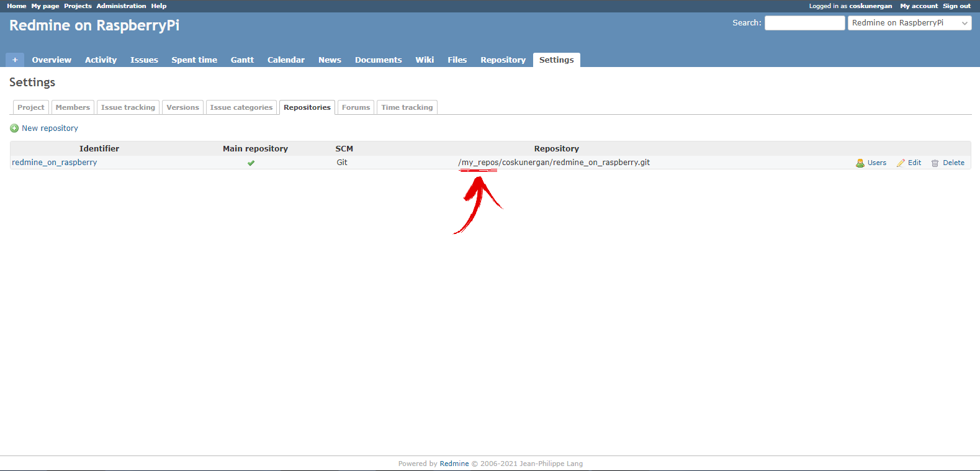Screen dimensions: 980x471
Task: Click the Settings page heading
Action: (32, 83)
